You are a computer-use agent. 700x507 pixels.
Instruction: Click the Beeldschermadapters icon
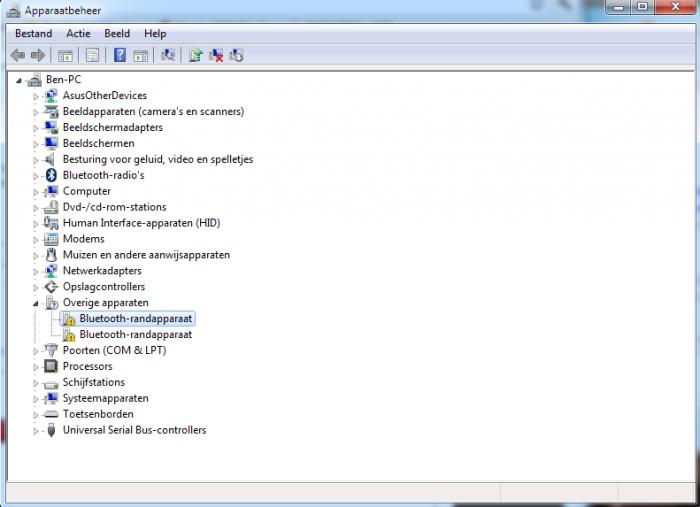pos(51,128)
